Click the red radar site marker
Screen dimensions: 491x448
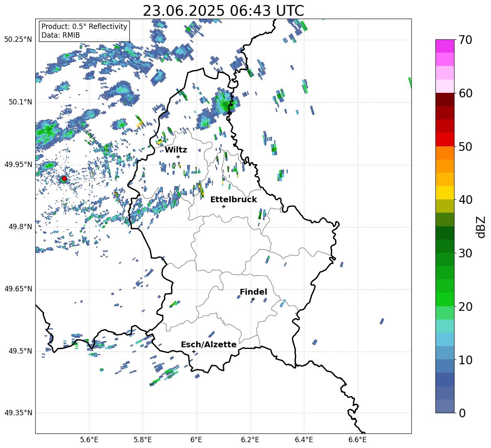tap(64, 179)
